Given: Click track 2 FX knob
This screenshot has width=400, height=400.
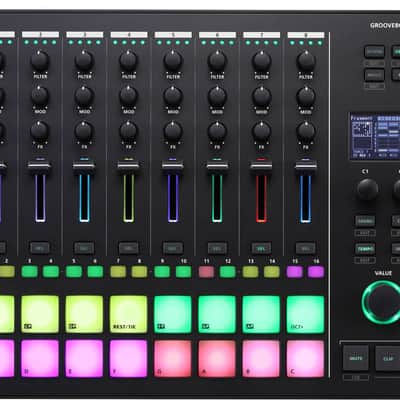Looking at the screenshot, I should click(x=40, y=131).
